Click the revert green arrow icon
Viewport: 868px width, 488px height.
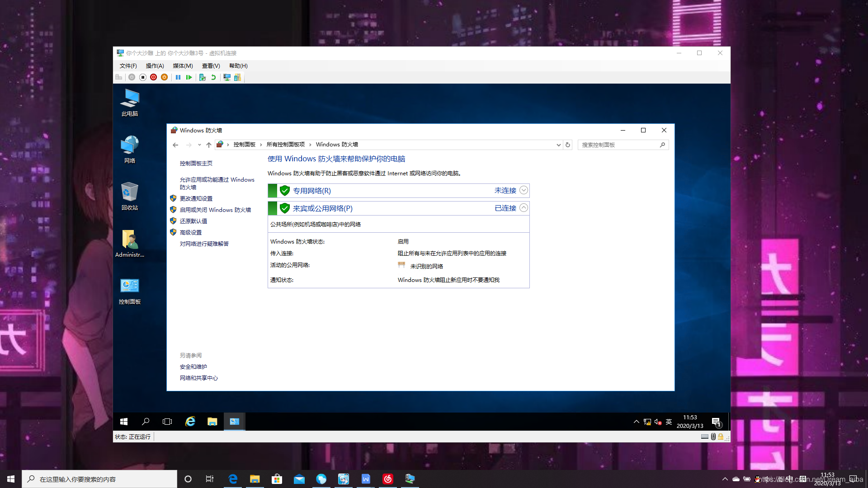point(213,77)
